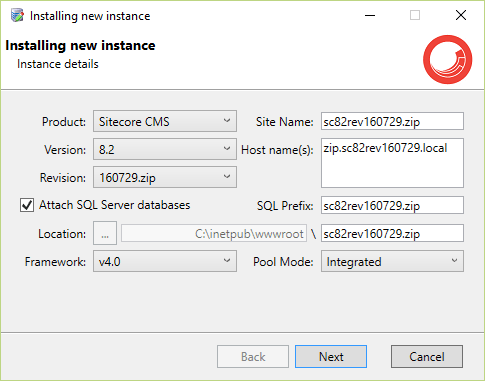Click into the Site Name field
Image resolution: width=485 pixels, height=381 pixels.
click(x=392, y=121)
